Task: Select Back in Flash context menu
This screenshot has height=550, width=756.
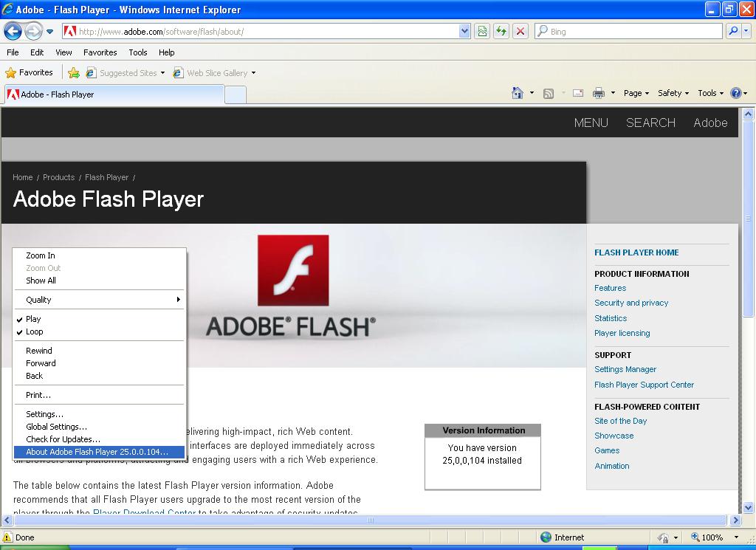Action: 99,376
